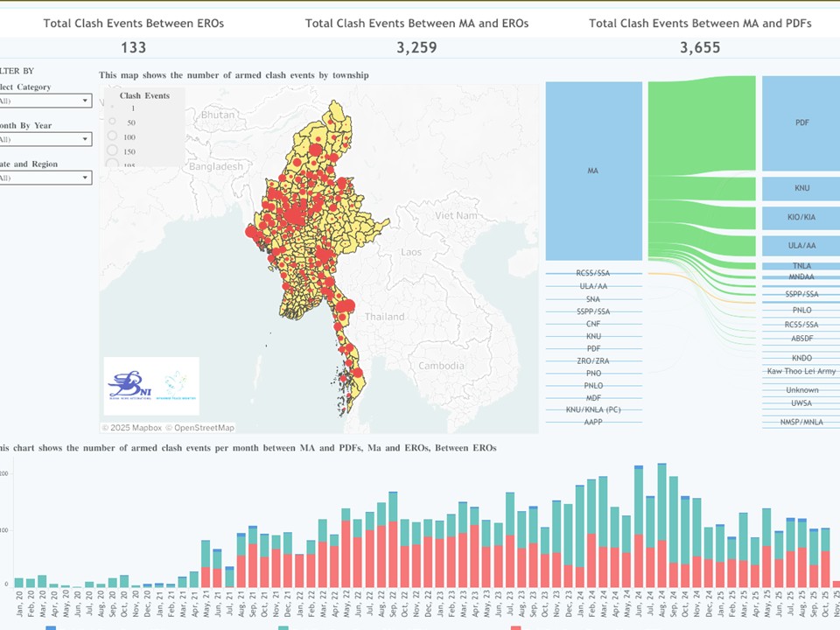Viewport: 840px width, 630px height.
Task: Click the BNI logo on the map
Action: point(129,386)
